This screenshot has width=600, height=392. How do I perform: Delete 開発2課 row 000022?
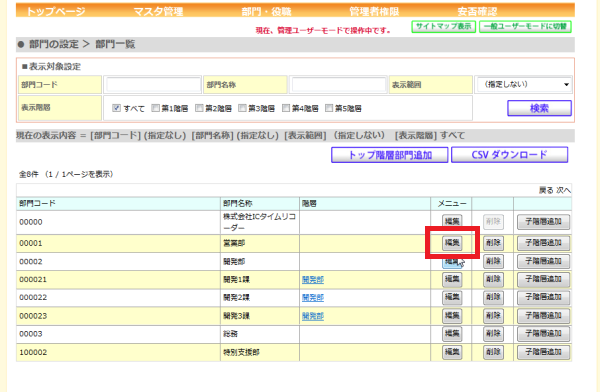(493, 297)
